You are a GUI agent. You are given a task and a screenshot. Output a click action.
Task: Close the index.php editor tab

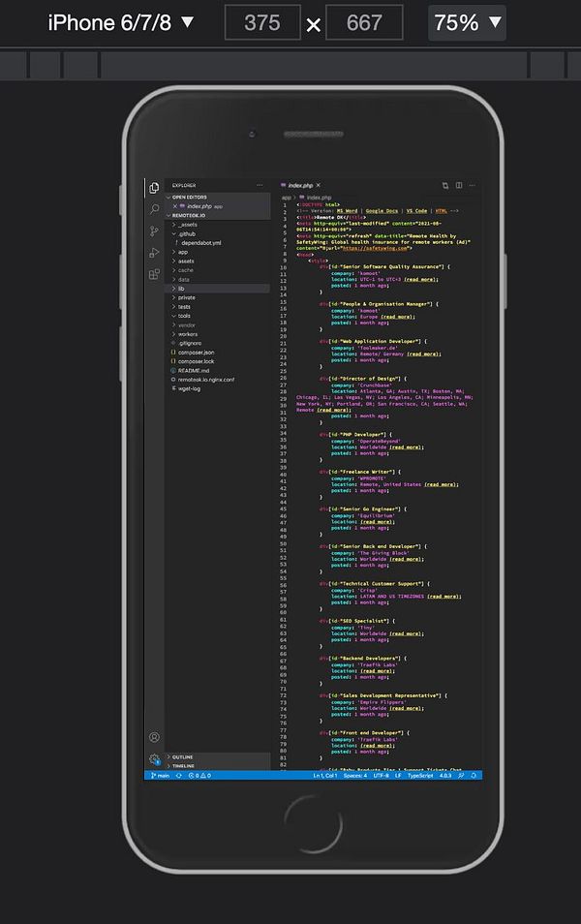319,185
